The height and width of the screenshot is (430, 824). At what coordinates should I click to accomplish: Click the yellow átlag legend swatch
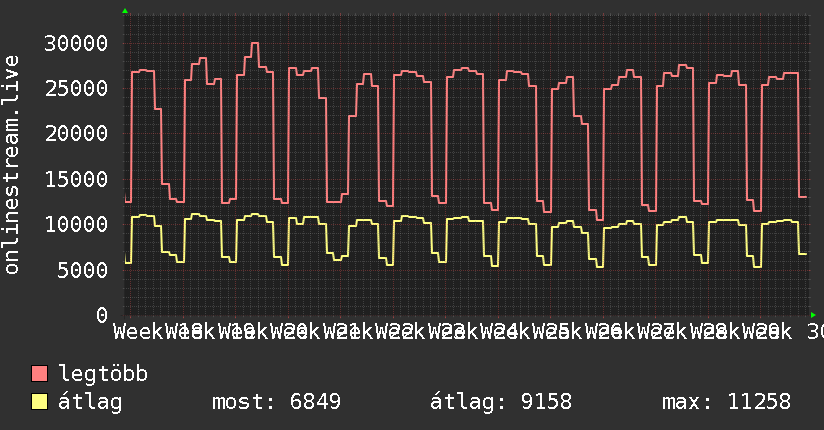39,402
